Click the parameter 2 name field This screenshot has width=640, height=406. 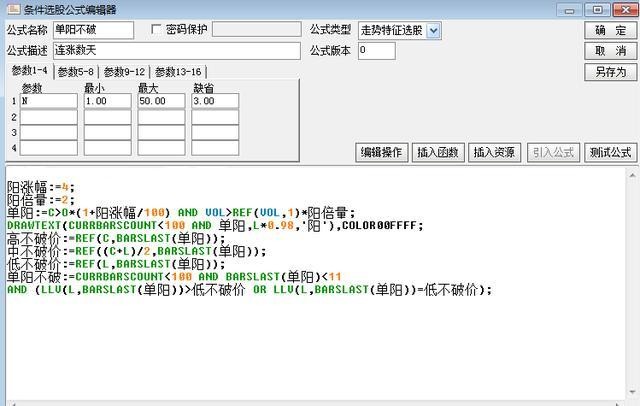click(x=49, y=117)
